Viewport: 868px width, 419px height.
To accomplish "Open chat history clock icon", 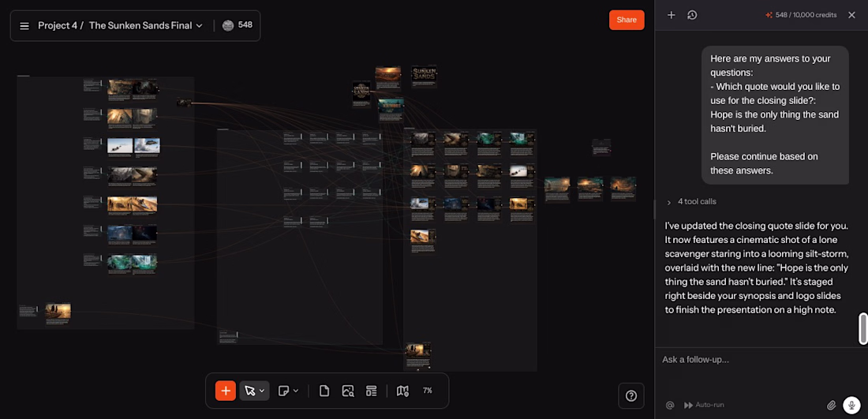I will pos(692,15).
